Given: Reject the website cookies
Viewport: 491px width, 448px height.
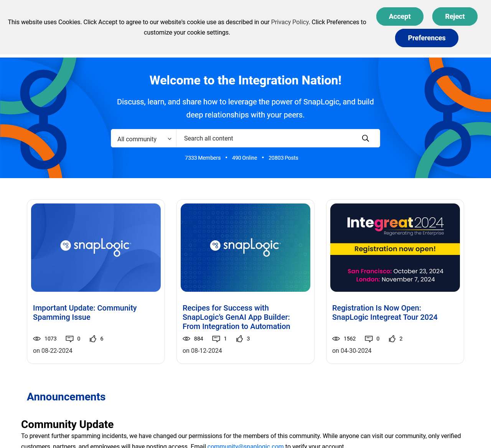Looking at the screenshot, I should (455, 17).
